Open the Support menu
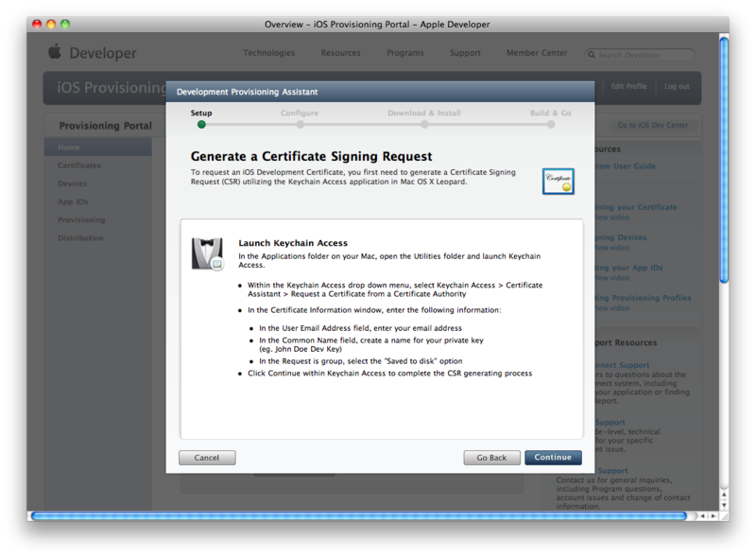The width and height of the screenshot is (756, 558). click(465, 53)
